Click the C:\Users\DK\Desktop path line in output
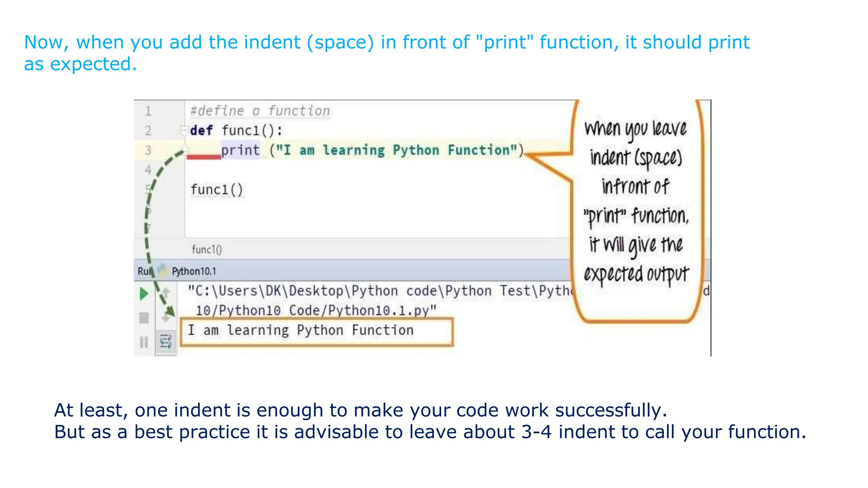868x488 pixels. coord(381,291)
